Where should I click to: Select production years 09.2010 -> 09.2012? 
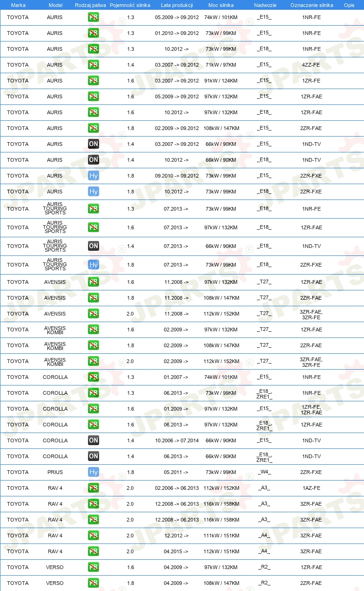(x=177, y=176)
